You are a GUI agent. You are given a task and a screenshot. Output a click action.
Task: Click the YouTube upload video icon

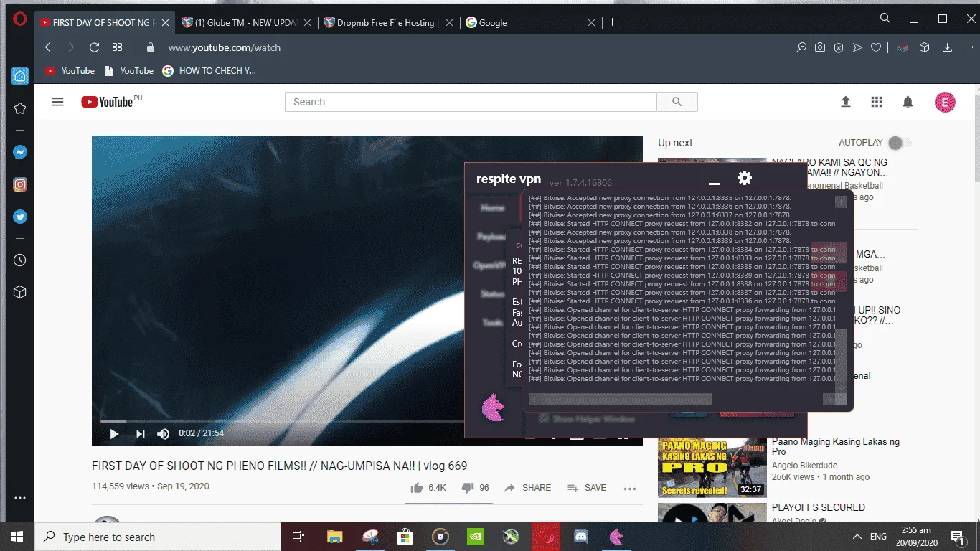[x=846, y=102]
